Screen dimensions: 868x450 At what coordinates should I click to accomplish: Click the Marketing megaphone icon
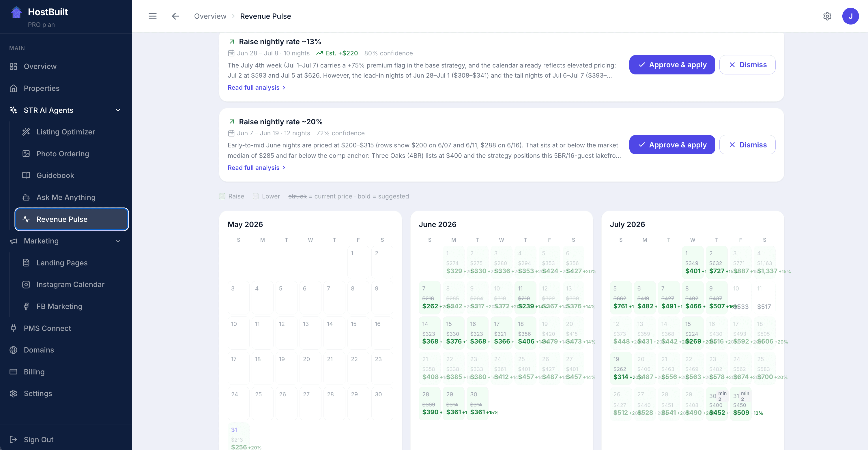coord(14,241)
